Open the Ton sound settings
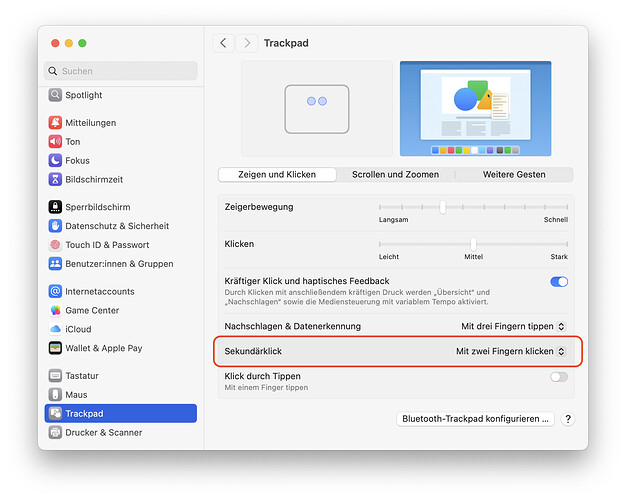Image resolution: width=626 pixels, height=500 pixels. click(x=72, y=142)
